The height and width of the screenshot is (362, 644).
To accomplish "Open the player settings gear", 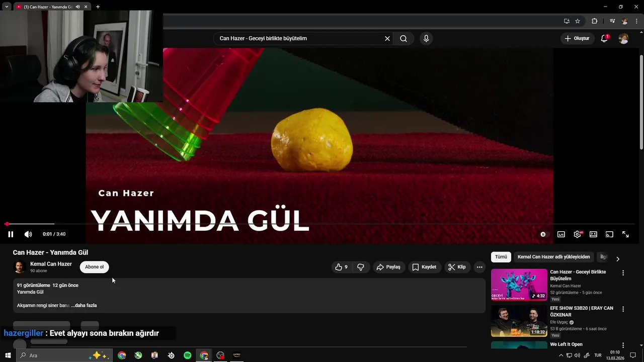I will (x=577, y=234).
